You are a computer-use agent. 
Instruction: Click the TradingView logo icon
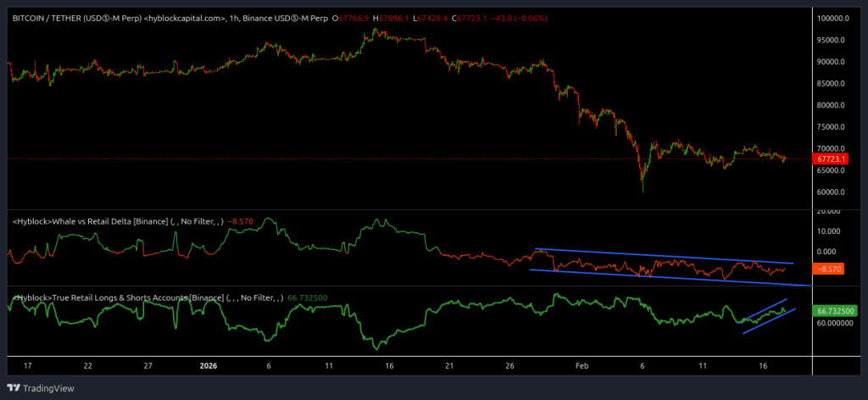[14, 388]
